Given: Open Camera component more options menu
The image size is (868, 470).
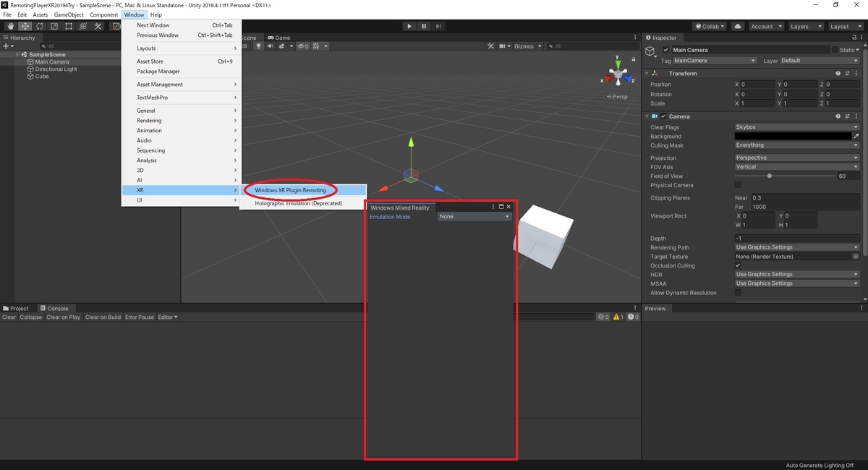Looking at the screenshot, I should tap(856, 116).
